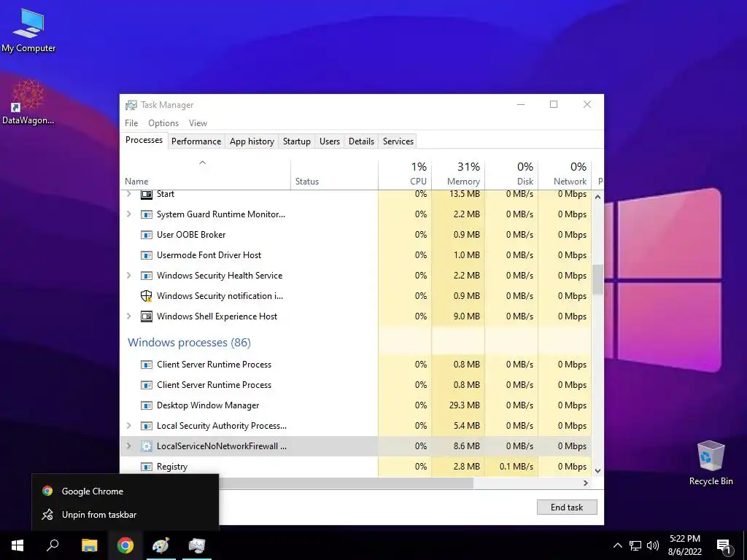The height and width of the screenshot is (560, 747).
Task: Expand LocalServiceNoNetworkFirewall row
Action: click(x=128, y=446)
